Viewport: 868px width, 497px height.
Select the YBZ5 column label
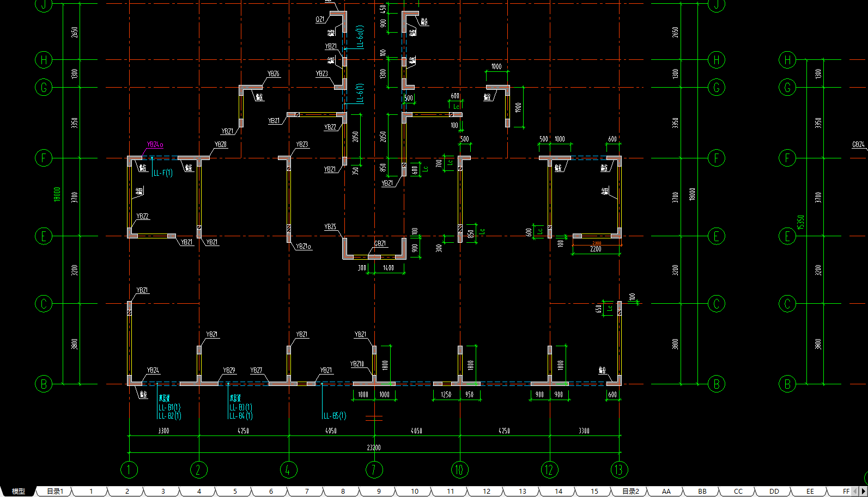pyautogui.click(x=330, y=227)
